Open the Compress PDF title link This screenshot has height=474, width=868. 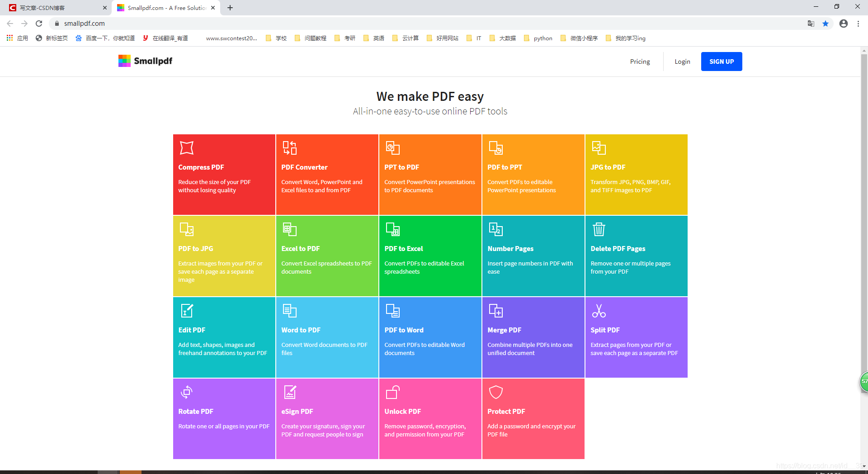[x=201, y=167]
